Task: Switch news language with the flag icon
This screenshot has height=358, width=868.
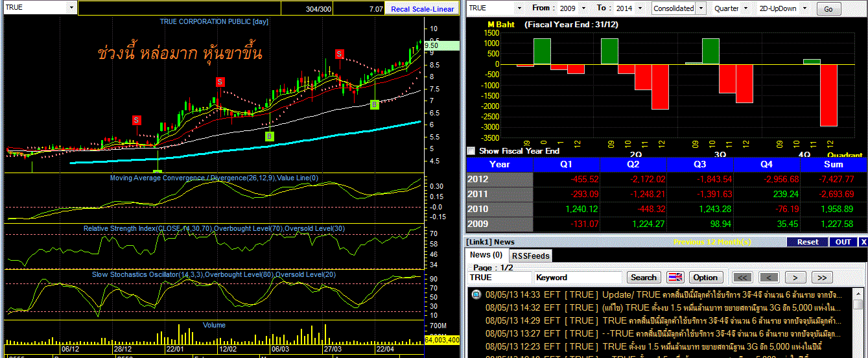Action: 675,278
